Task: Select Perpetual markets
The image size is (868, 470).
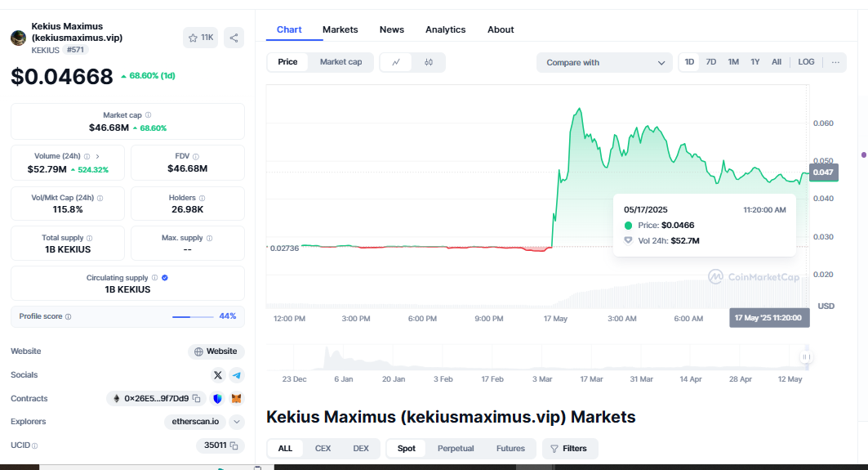Action: click(x=456, y=449)
